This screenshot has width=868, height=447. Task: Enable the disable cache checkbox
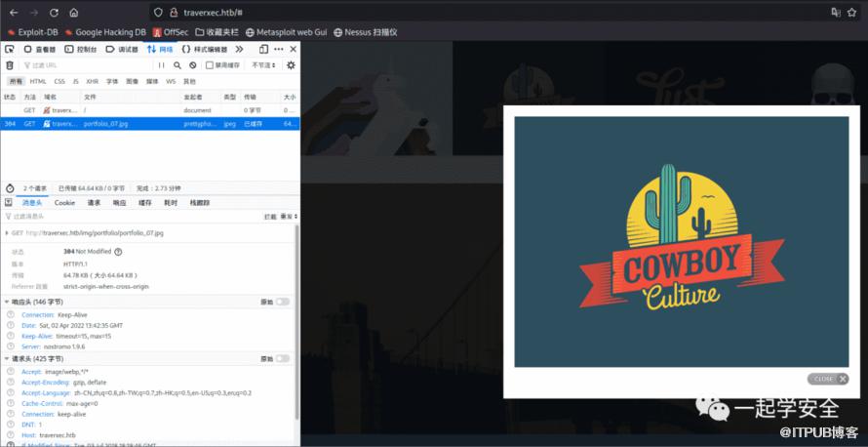[210, 65]
